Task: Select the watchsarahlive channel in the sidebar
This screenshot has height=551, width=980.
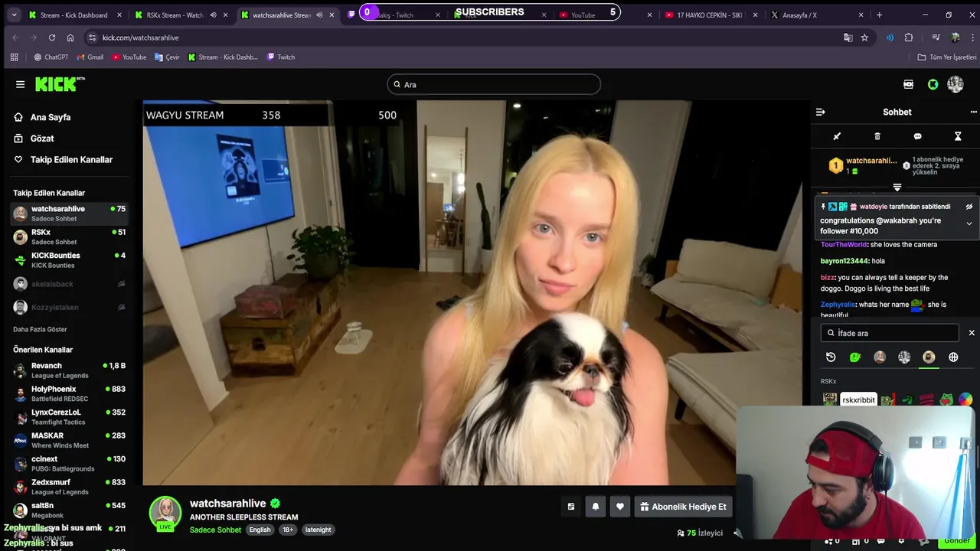Action: point(69,214)
